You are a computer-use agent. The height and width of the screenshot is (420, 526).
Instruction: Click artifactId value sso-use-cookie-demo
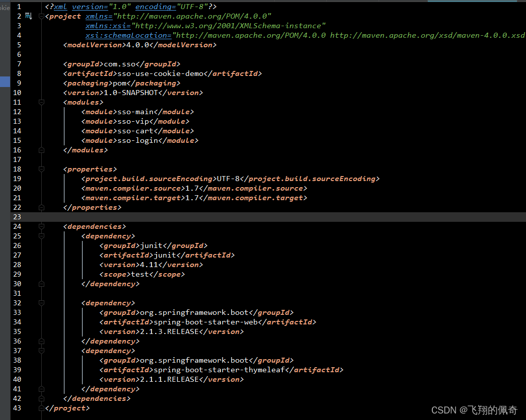[161, 73]
